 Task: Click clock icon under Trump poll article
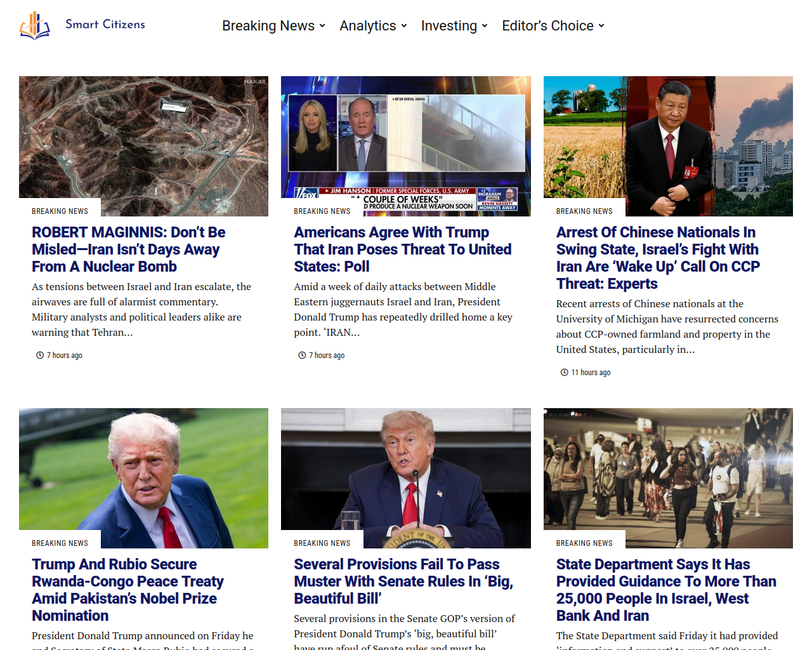coord(302,355)
